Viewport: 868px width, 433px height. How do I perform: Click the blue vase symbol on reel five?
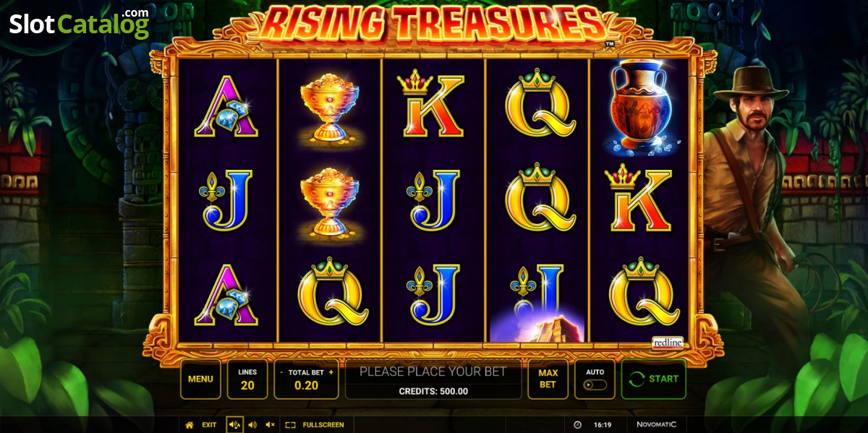click(x=639, y=106)
